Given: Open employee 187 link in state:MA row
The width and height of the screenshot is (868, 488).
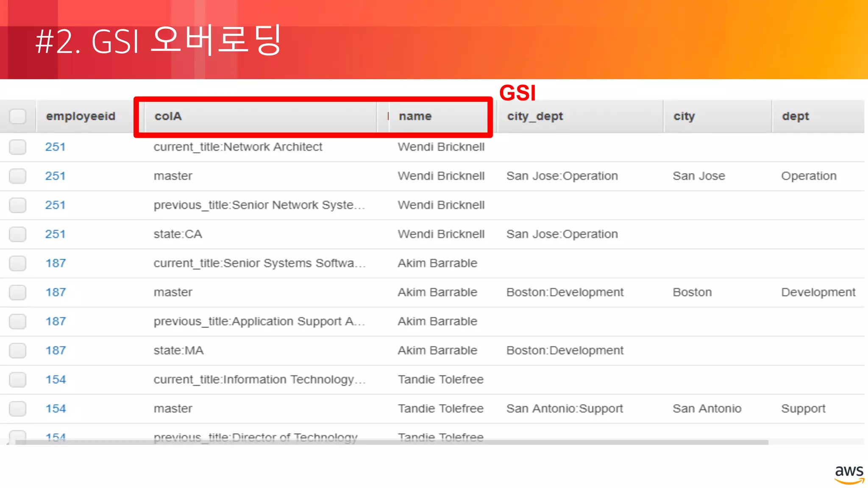Looking at the screenshot, I should [x=56, y=351].
